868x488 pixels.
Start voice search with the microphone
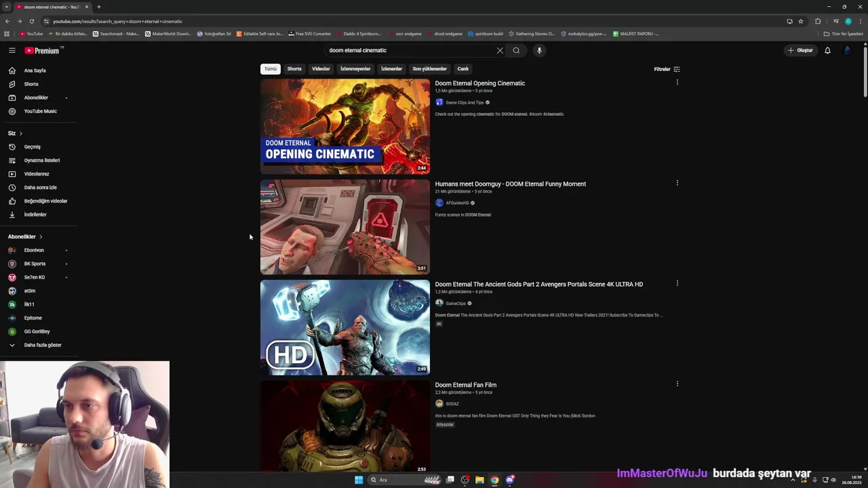tap(539, 50)
